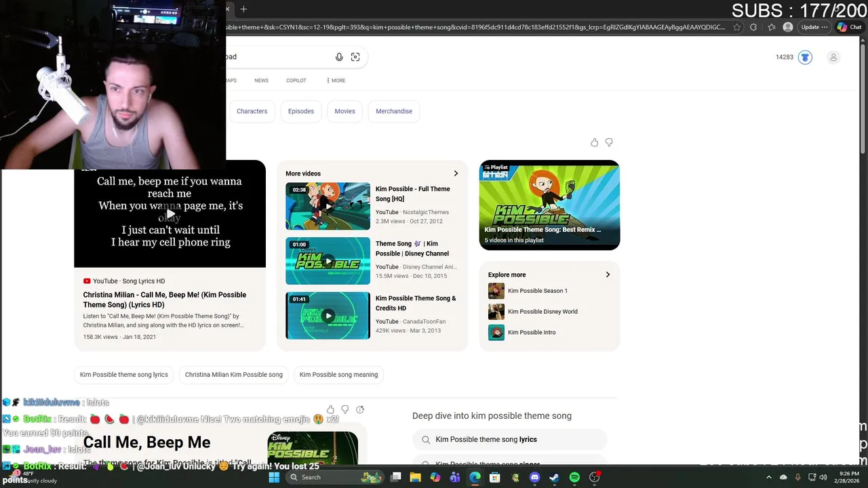Open the favorites list icon
The width and height of the screenshot is (868, 488).
[772, 27]
